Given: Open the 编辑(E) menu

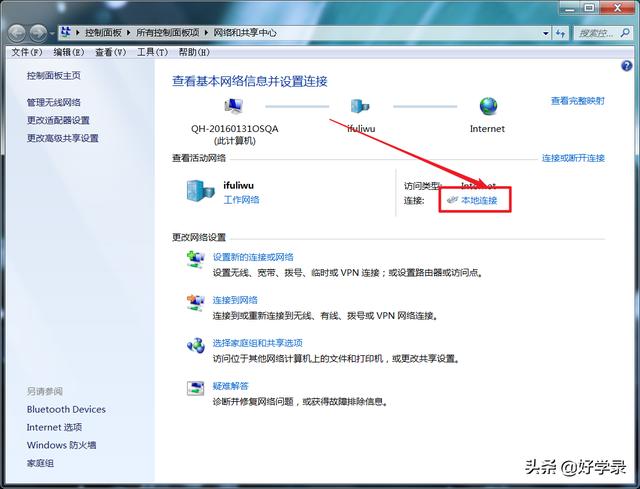Looking at the screenshot, I should pos(69,52).
